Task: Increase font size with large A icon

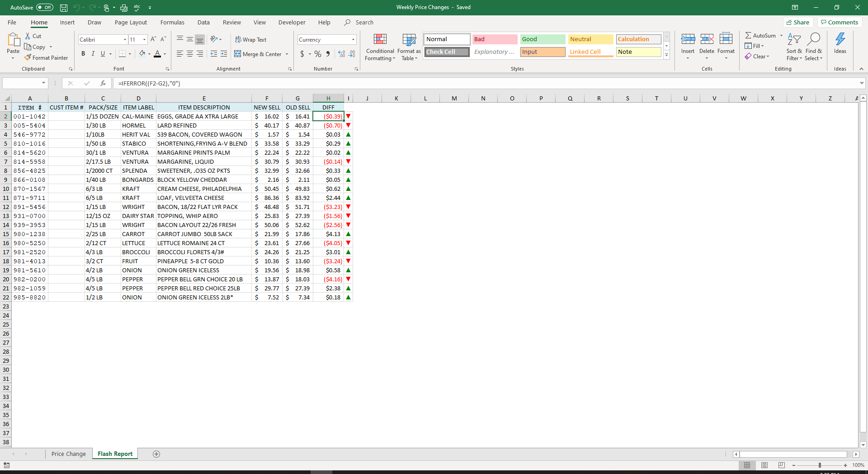Action: [153, 39]
